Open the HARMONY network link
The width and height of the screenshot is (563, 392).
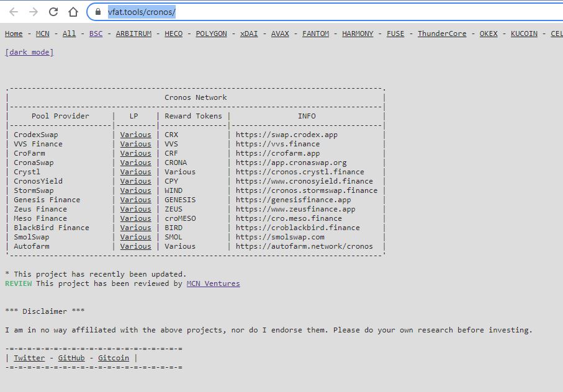pos(358,33)
